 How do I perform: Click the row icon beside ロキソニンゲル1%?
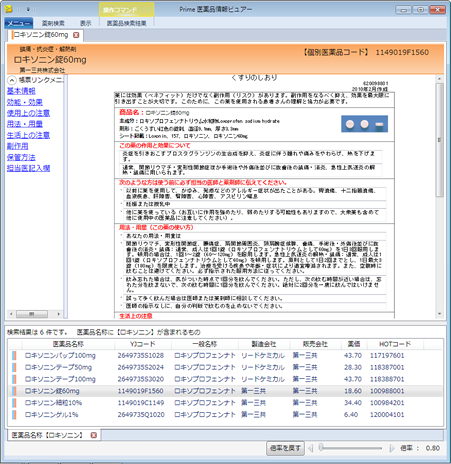coord(14,415)
